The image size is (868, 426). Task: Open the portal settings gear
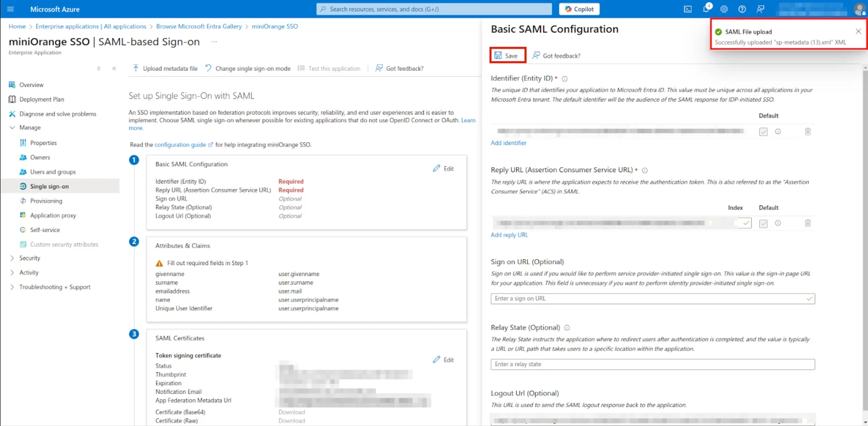[724, 9]
